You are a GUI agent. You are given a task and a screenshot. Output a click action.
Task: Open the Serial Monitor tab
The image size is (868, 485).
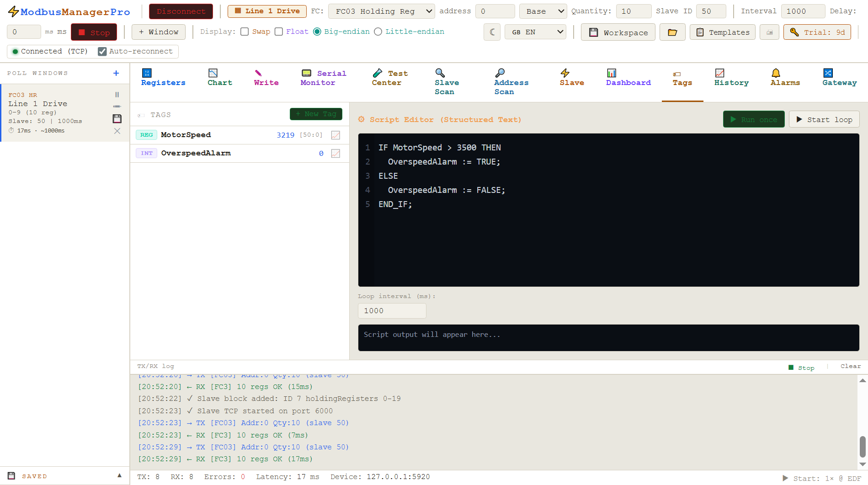(x=323, y=78)
